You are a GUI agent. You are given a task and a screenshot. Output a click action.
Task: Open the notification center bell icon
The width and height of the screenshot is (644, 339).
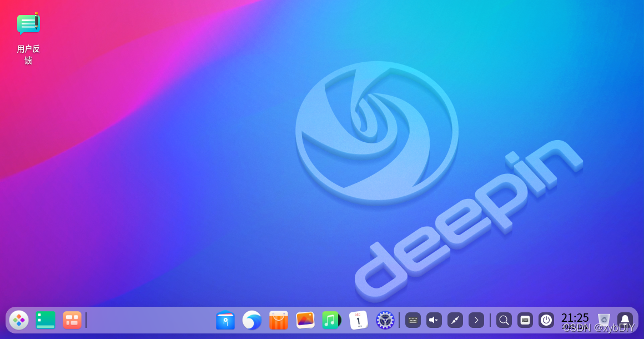[x=625, y=320]
